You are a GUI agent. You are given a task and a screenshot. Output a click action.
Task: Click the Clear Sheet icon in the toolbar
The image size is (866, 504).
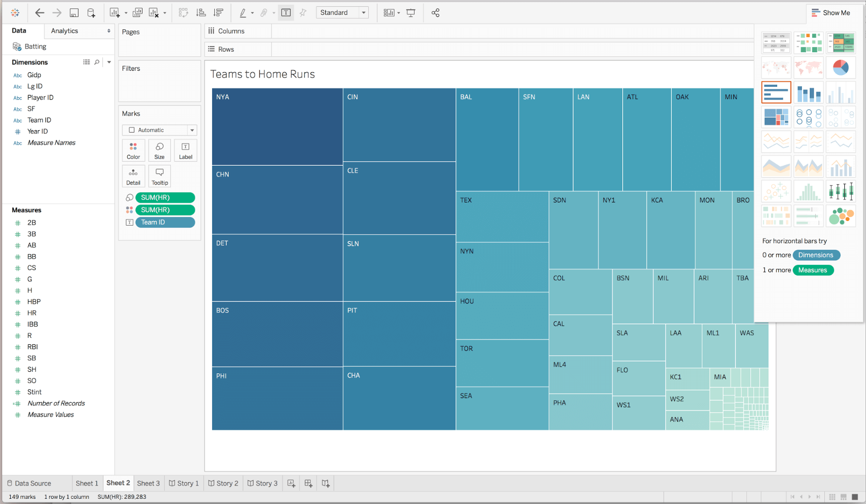point(154,12)
